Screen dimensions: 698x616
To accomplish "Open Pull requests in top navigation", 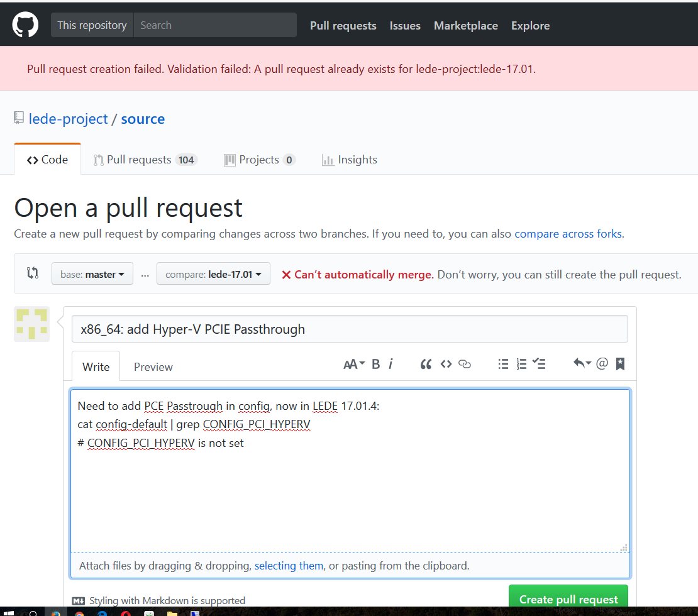I will [x=343, y=26].
